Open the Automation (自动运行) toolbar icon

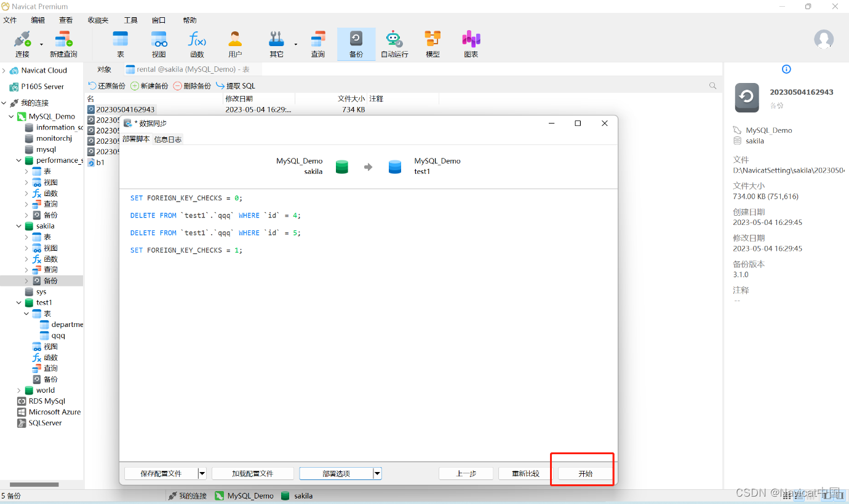pyautogui.click(x=394, y=39)
